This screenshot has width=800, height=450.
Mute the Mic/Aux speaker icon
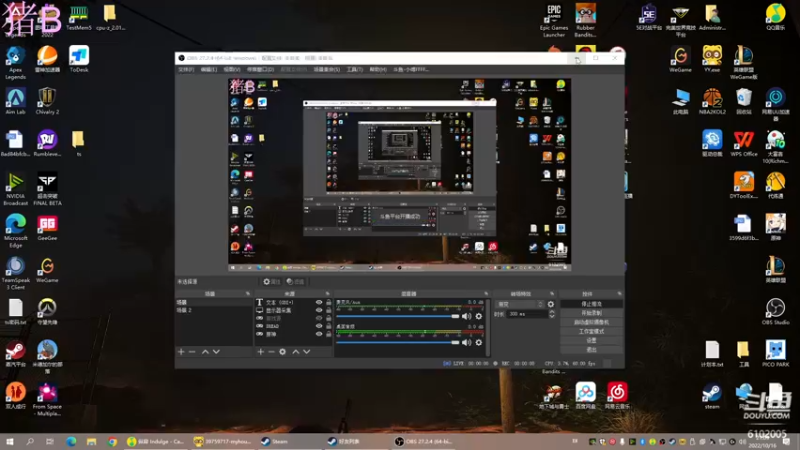466,316
